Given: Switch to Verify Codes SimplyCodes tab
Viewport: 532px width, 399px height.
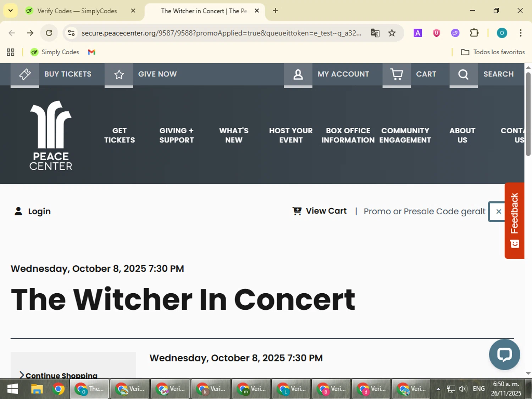Looking at the screenshot, I should 77,11.
